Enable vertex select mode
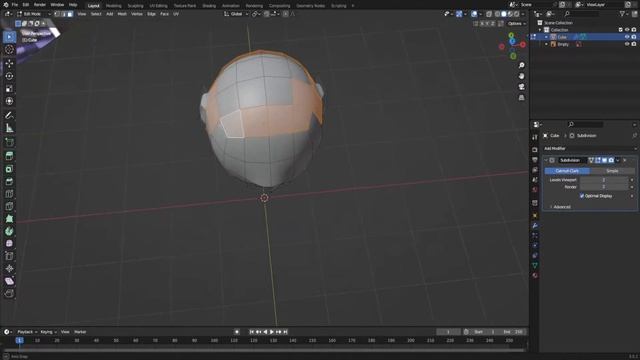 pos(57,14)
